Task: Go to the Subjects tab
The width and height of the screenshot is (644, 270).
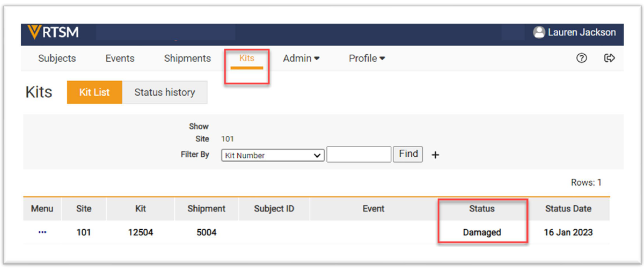Action: point(57,59)
